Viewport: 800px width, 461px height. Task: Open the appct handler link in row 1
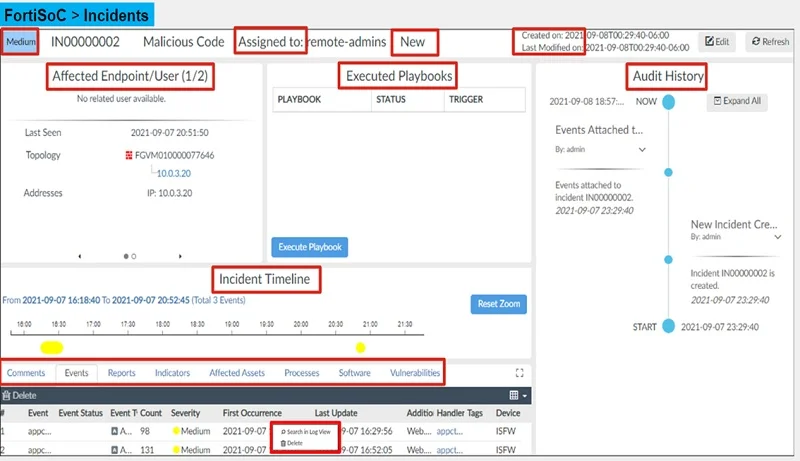[449, 431]
